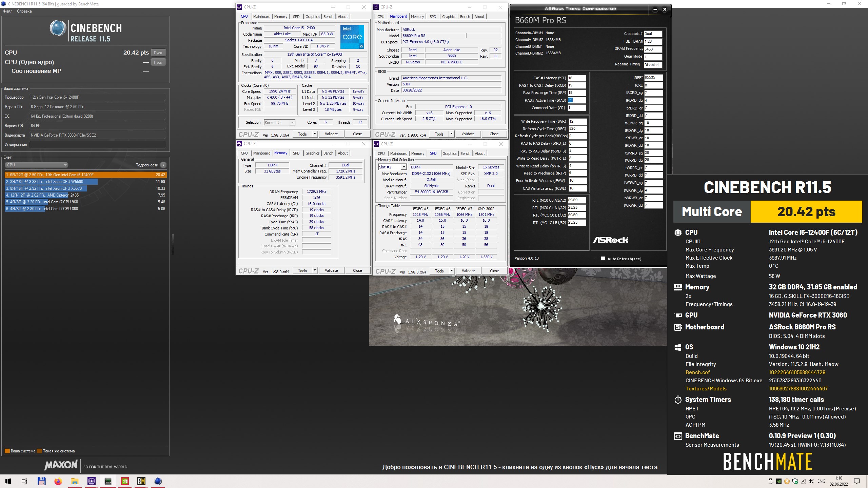Click the Safely Remove Hardware tray icon
Viewport: 868px width, 488px height.
(770, 481)
